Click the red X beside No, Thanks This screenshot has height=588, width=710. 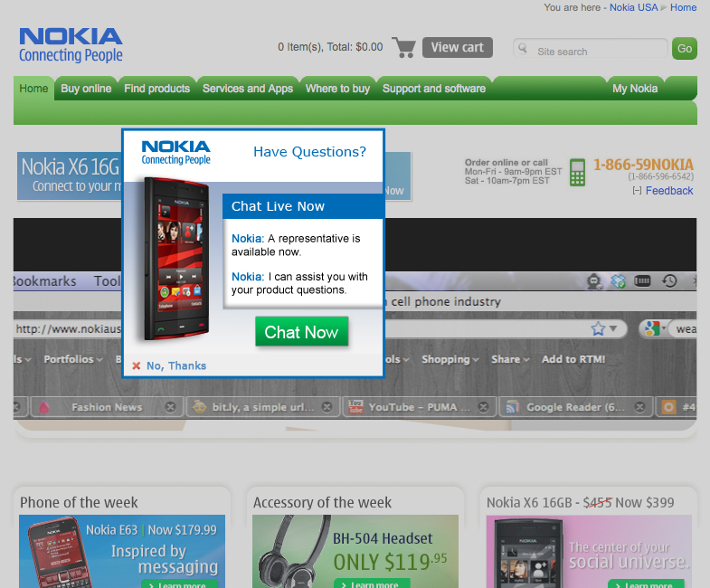(137, 366)
